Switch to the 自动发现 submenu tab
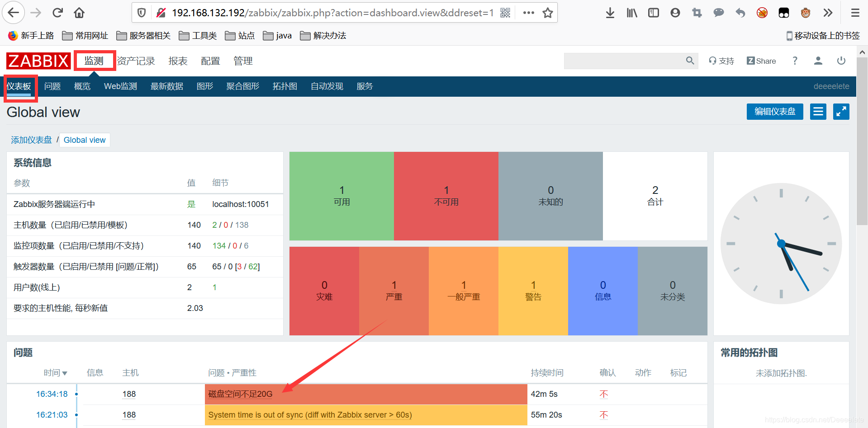 [x=327, y=86]
